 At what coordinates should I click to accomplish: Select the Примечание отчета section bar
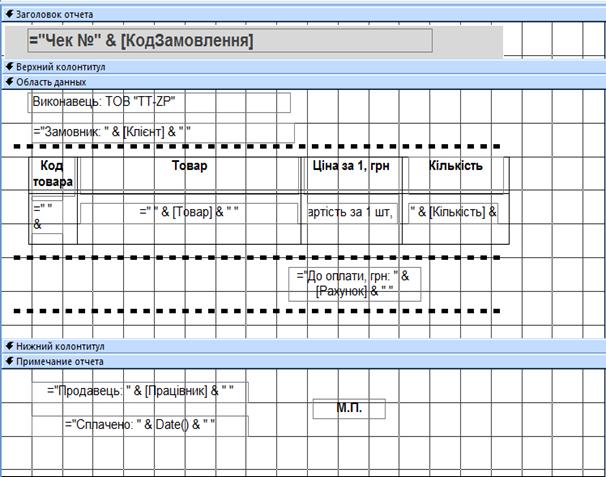point(303,361)
